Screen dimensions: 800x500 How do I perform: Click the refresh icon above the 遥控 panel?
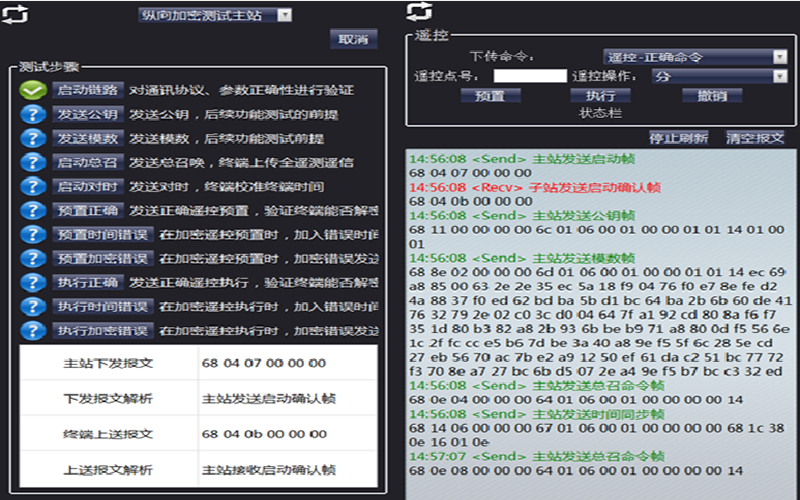click(x=420, y=11)
